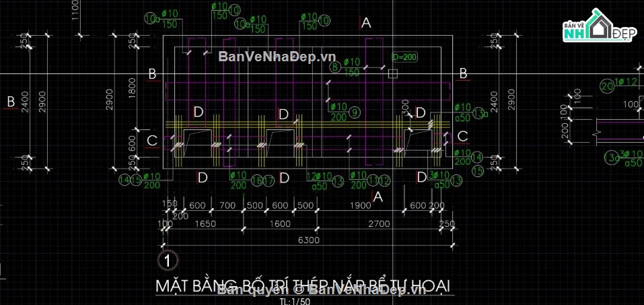Select the 1600 dimension value
Viewport: 644px width, 305px height.
click(x=281, y=224)
